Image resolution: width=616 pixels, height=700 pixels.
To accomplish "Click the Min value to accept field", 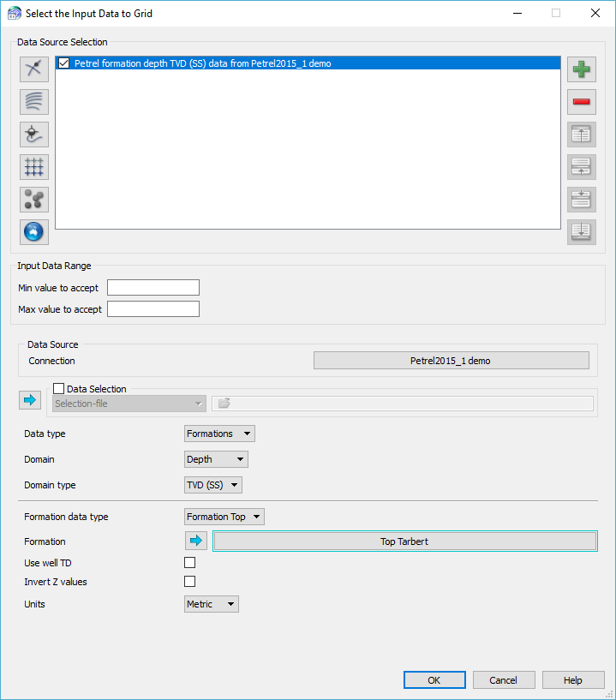I will [153, 288].
